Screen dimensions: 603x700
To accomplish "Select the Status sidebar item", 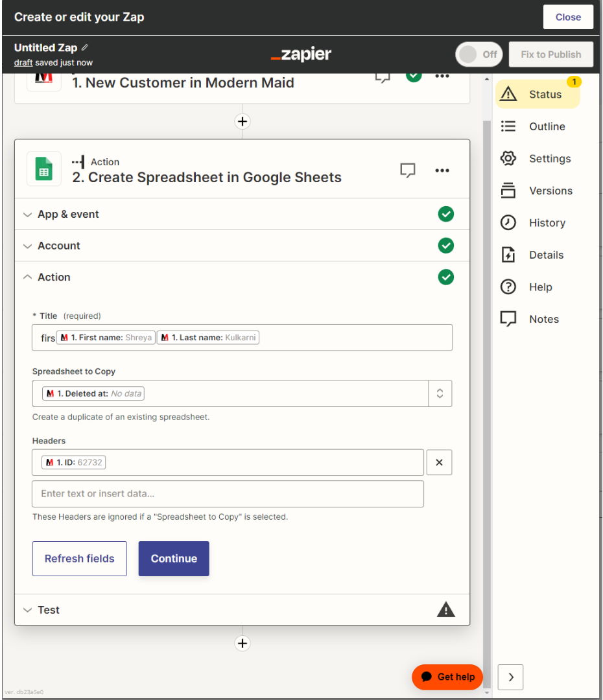I will tap(538, 94).
